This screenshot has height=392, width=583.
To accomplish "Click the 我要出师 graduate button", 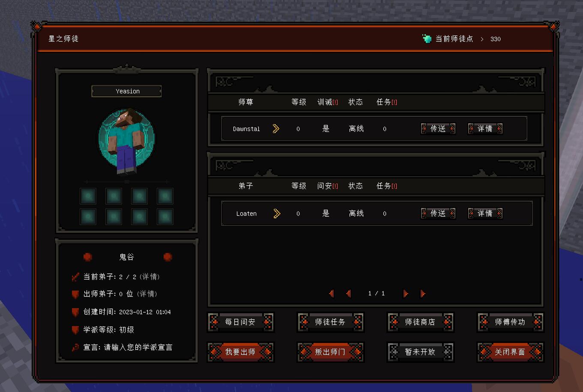I will (x=240, y=352).
